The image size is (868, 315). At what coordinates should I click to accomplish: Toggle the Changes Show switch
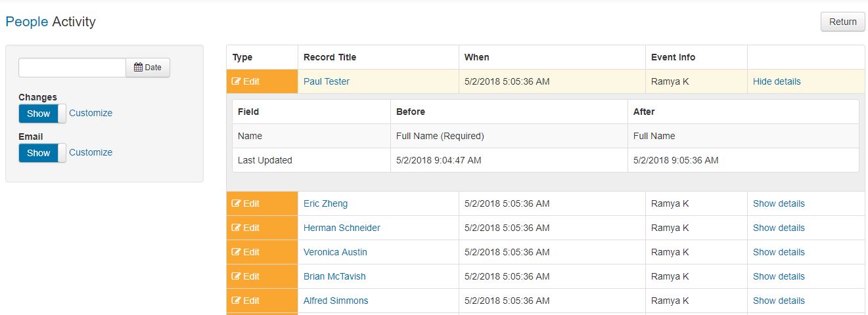42,114
